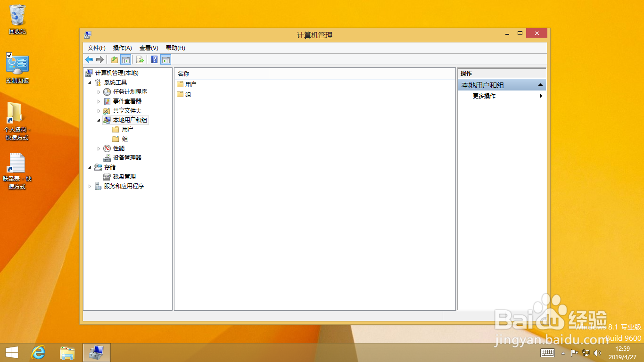Viewport: 644px width, 362px height.
Task: Expand 任务计划程序 using its triangle
Action: click(x=99, y=92)
